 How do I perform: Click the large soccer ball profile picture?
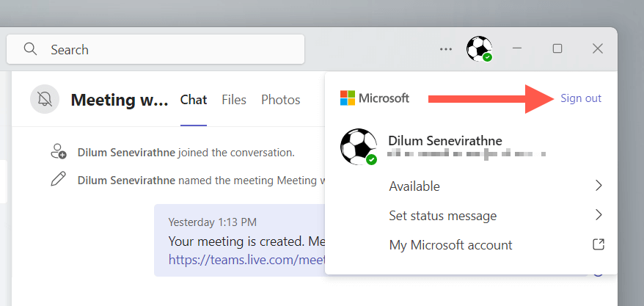(359, 147)
